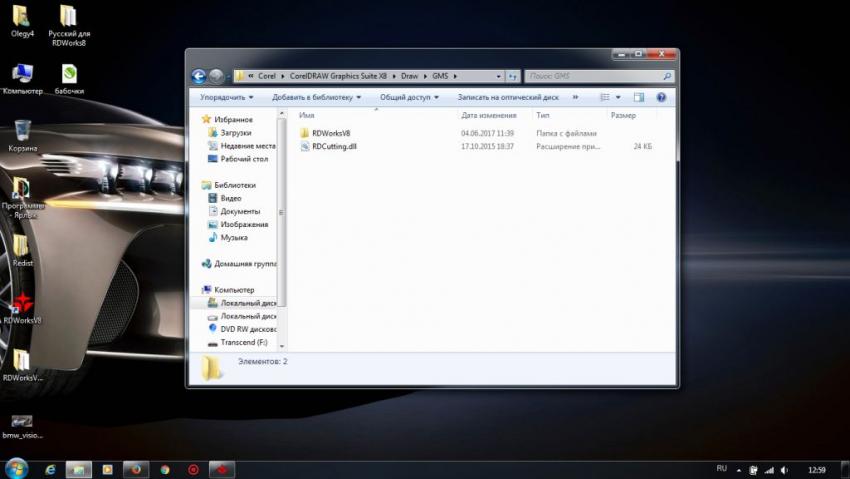Expand the Добавить в библиотеку dropdown
The image size is (850, 479).
[x=316, y=98]
